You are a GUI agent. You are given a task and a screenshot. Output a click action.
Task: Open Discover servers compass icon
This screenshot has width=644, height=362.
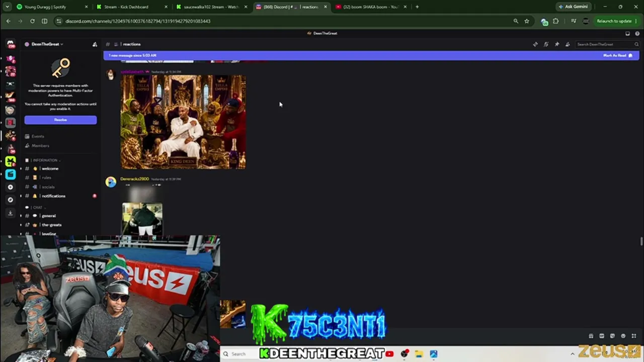point(10,200)
